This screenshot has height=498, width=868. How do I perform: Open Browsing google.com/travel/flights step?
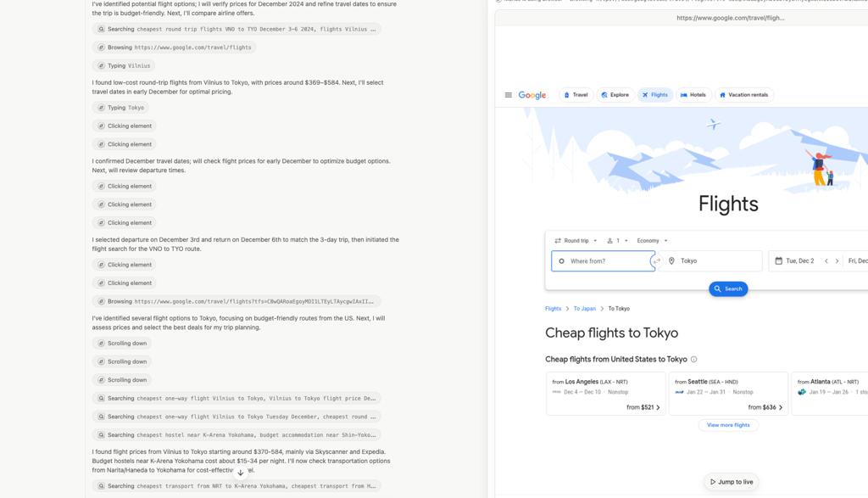pyautogui.click(x=174, y=48)
